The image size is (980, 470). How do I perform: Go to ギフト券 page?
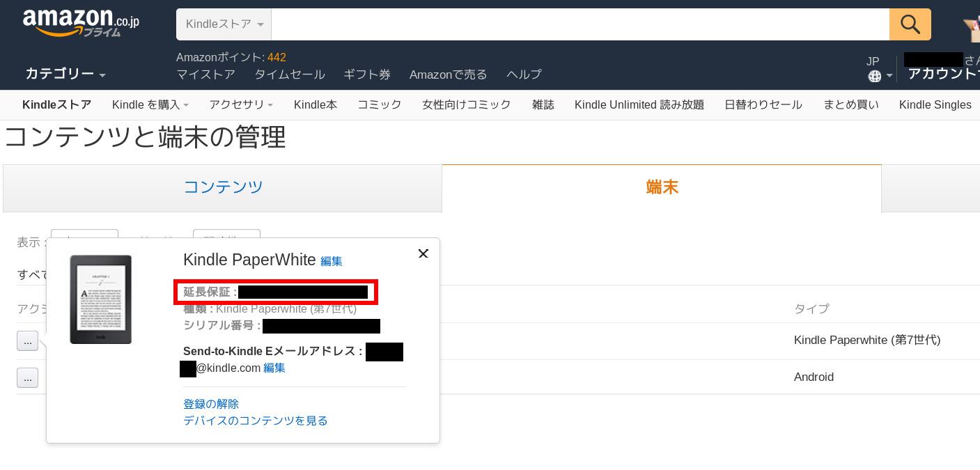click(x=367, y=75)
